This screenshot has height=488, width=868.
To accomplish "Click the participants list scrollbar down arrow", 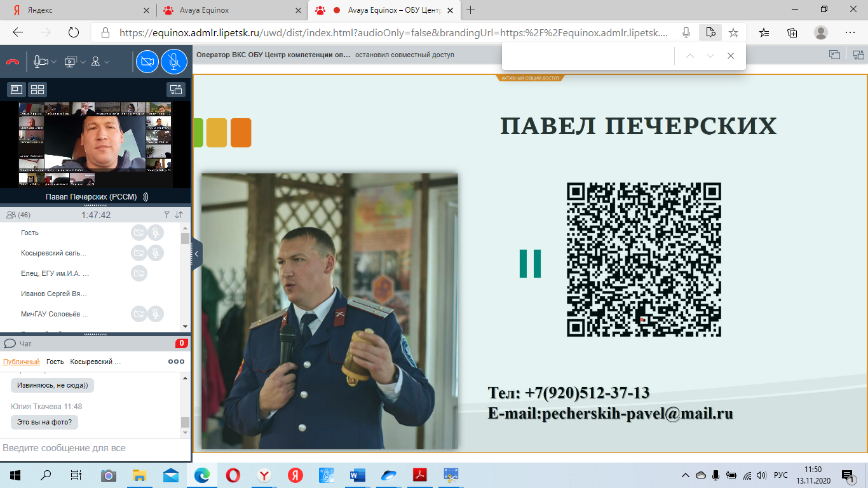I will pos(185,326).
